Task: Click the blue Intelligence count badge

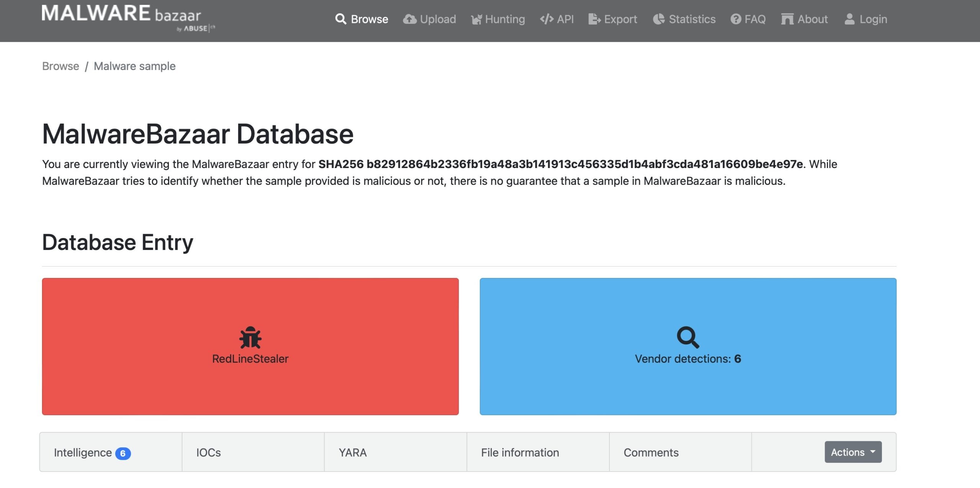Action: coord(123,454)
